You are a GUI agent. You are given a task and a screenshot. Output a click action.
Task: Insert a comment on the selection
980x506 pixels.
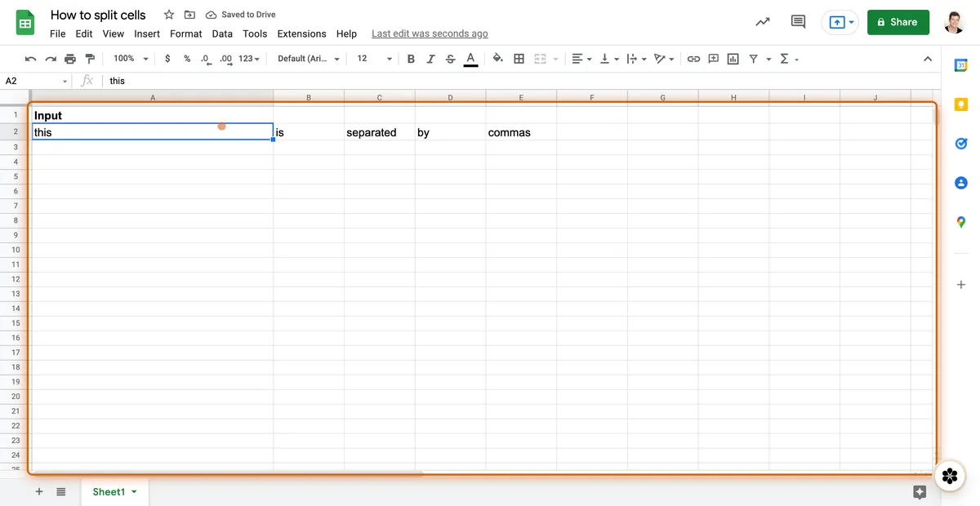(x=713, y=58)
